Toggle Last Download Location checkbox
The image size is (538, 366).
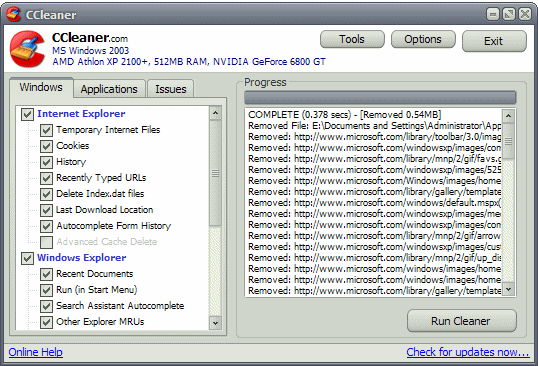click(46, 210)
